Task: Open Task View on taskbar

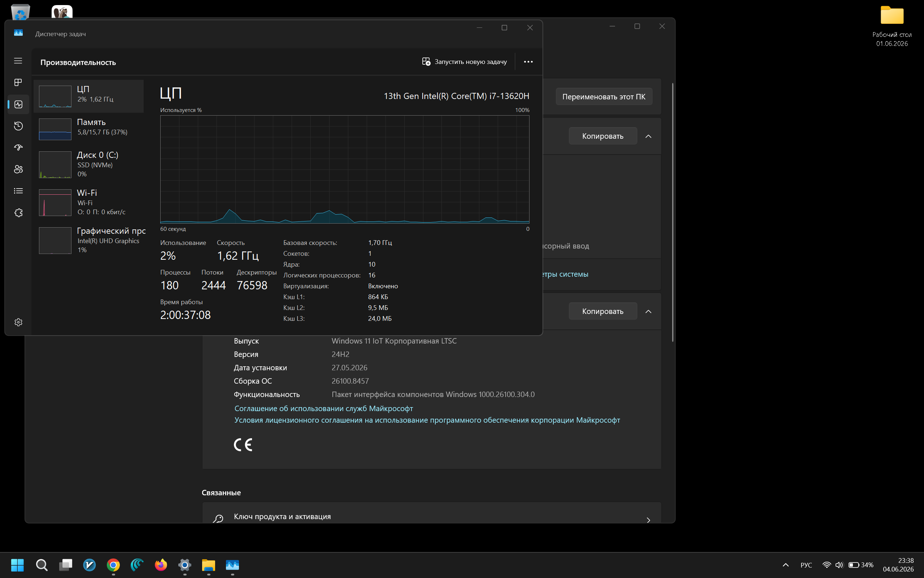Action: (x=66, y=565)
